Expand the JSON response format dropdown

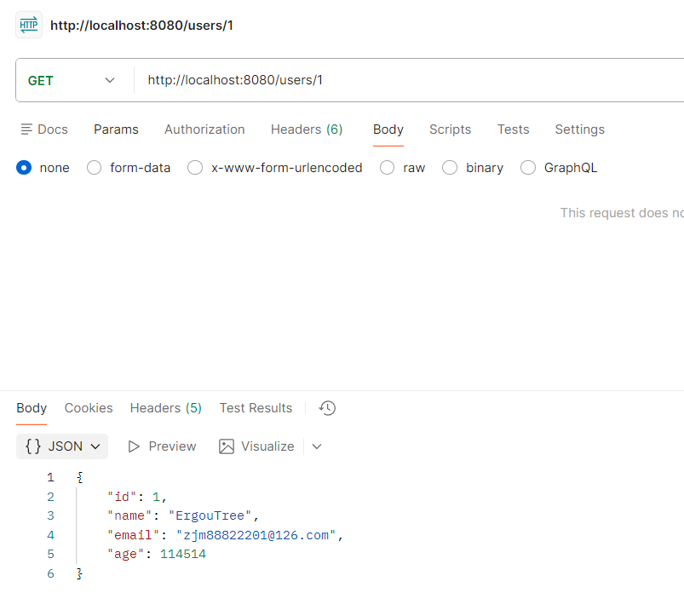point(62,446)
